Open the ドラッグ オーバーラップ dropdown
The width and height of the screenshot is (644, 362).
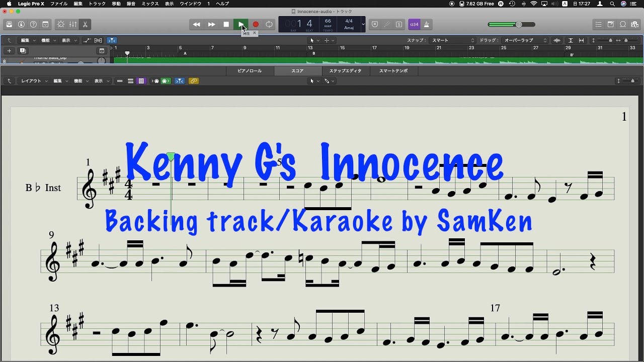click(x=525, y=40)
